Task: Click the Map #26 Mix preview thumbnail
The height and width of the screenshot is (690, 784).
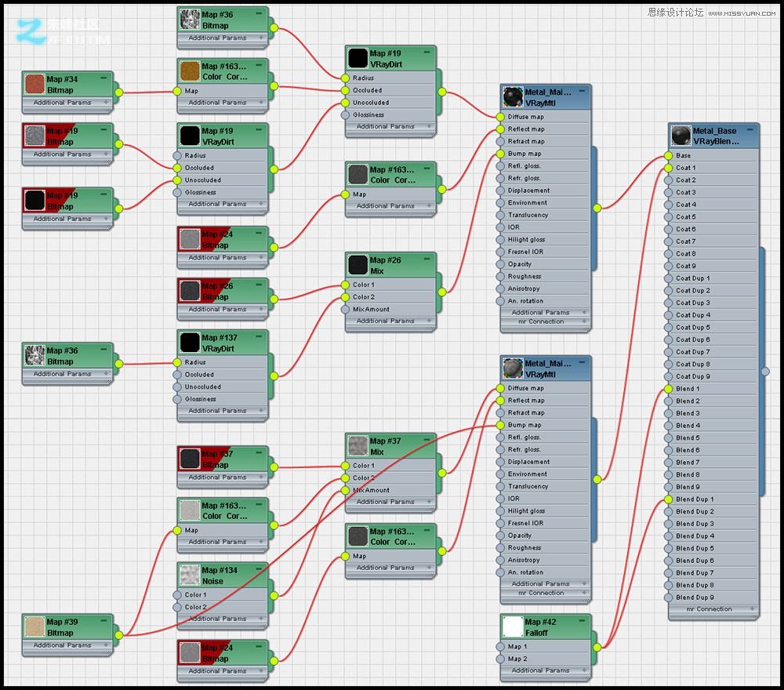Action: click(358, 266)
